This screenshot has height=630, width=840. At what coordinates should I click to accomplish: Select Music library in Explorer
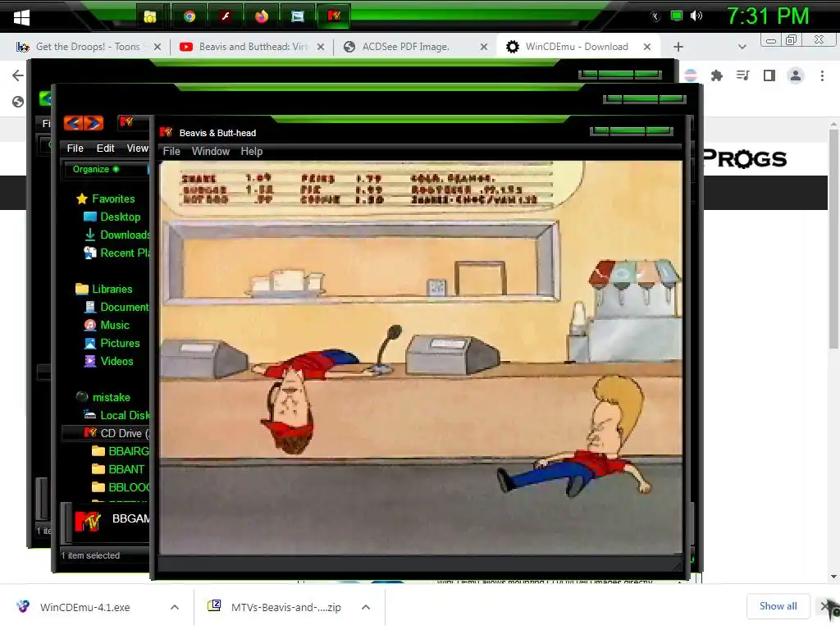115,325
